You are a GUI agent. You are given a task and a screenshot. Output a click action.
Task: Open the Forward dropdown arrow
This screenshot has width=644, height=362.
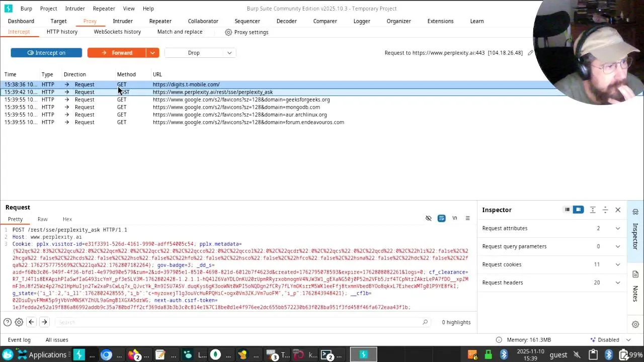pyautogui.click(x=152, y=53)
